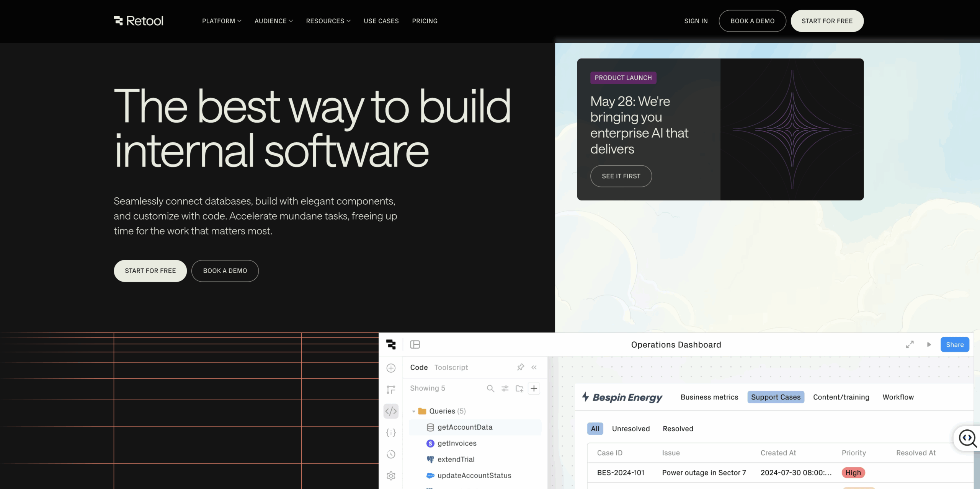Image resolution: width=980 pixels, height=489 pixels.
Task: Click case BES-2024-101 cell
Action: [621, 473]
